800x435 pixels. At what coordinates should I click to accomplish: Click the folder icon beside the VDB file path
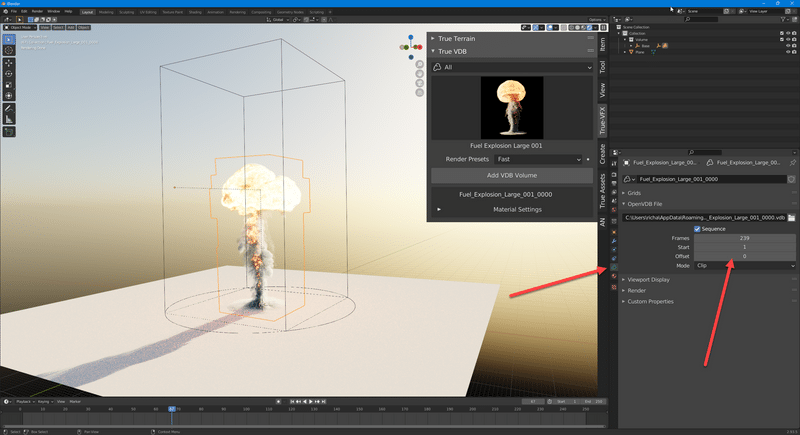coord(791,217)
